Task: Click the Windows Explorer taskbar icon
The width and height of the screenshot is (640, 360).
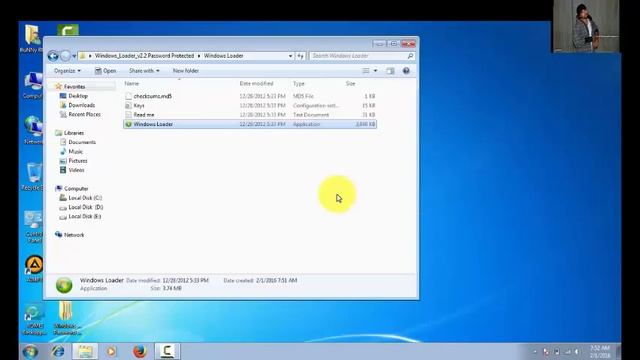Action: point(85,351)
